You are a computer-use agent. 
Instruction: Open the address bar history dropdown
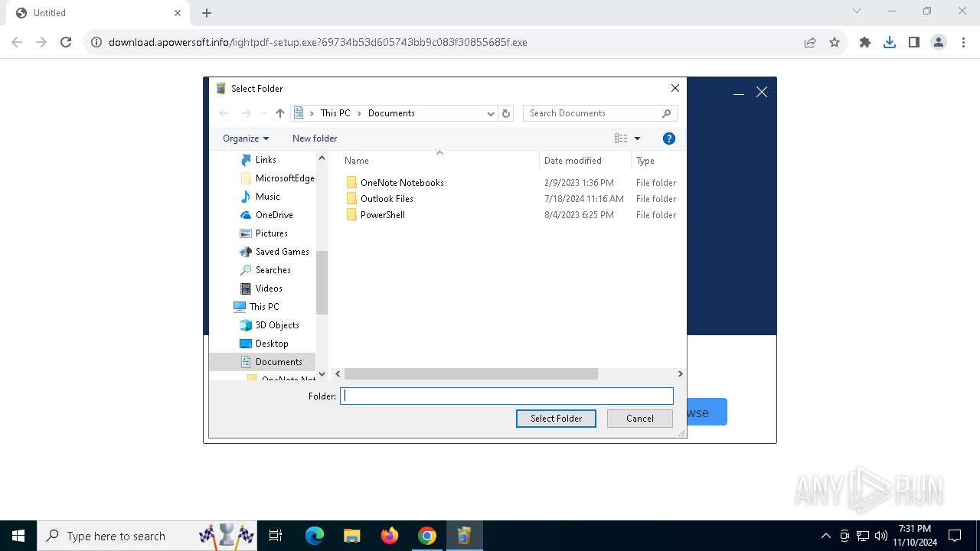tap(491, 113)
